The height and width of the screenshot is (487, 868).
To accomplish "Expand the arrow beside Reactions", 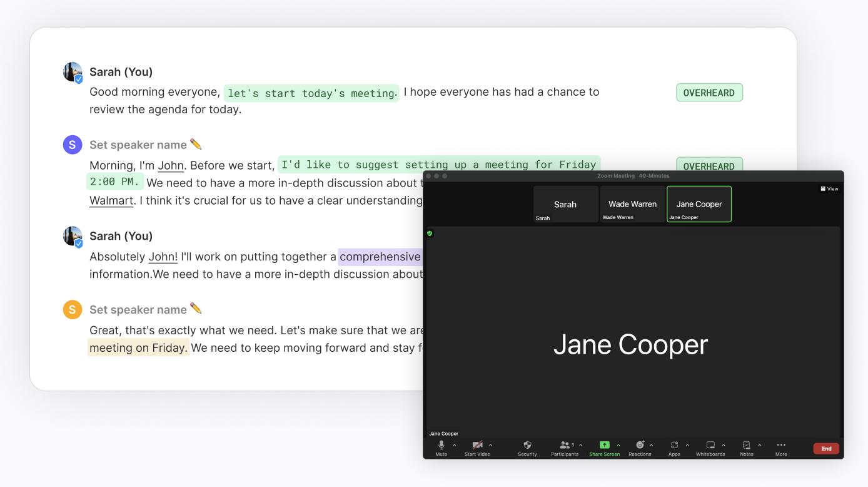I will 651,445.
